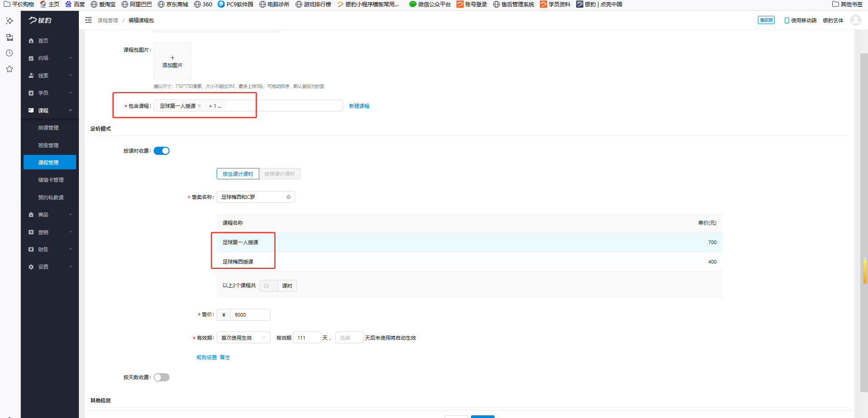The image size is (868, 418).
Task: Click the sidebar collapse menu icon
Action: (88, 20)
